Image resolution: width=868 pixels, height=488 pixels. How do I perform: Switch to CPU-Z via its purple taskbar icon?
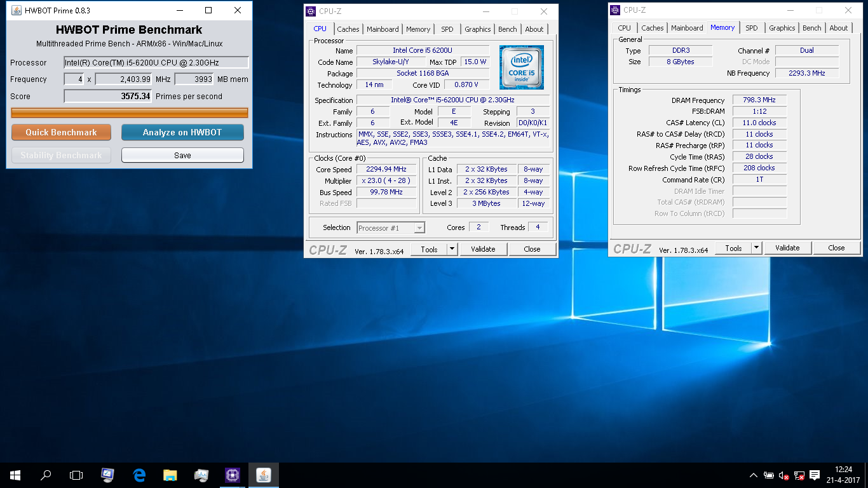pyautogui.click(x=233, y=475)
